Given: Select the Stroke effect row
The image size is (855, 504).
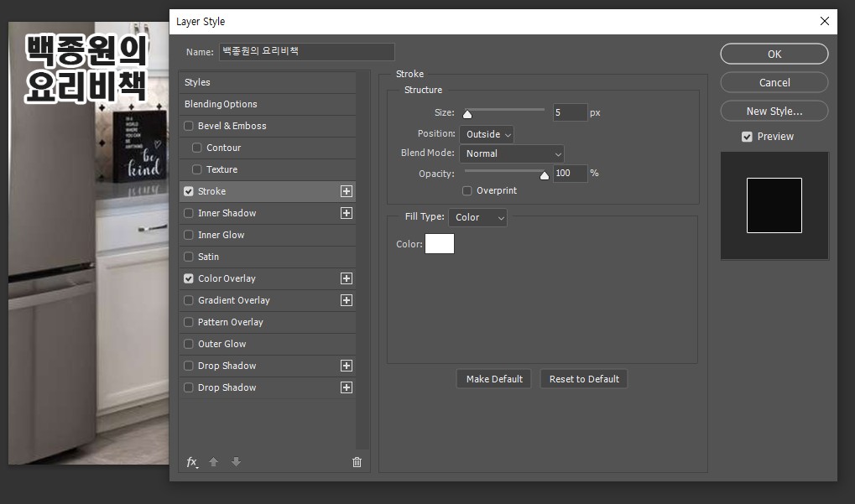Looking at the screenshot, I should click(267, 191).
